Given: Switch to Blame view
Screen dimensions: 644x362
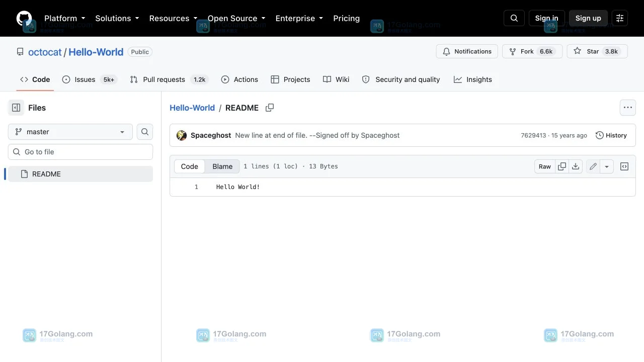Looking at the screenshot, I should tap(222, 166).
